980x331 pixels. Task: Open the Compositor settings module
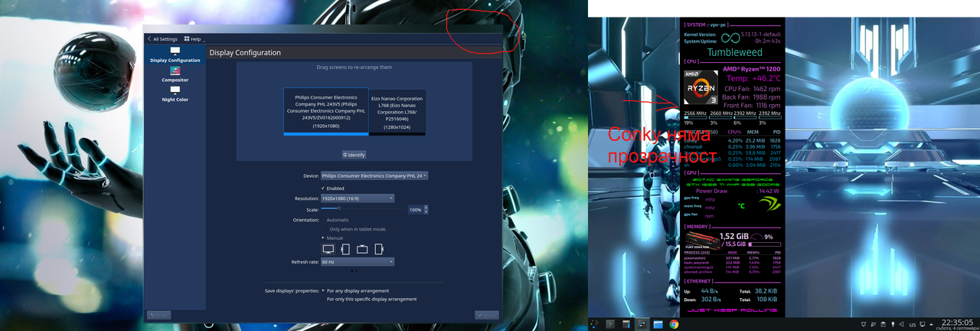[x=175, y=74]
